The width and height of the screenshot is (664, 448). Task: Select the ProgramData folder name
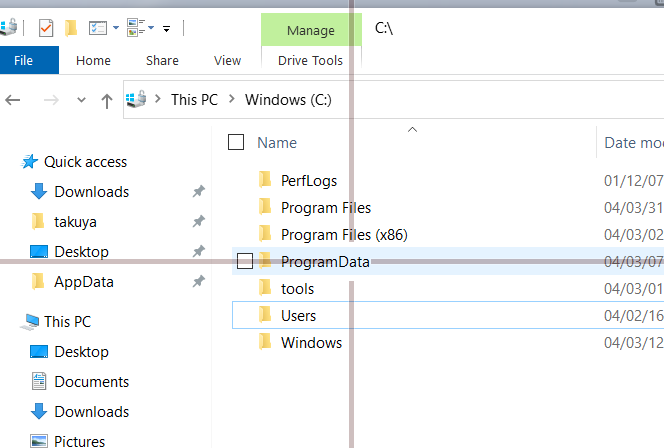click(x=325, y=262)
